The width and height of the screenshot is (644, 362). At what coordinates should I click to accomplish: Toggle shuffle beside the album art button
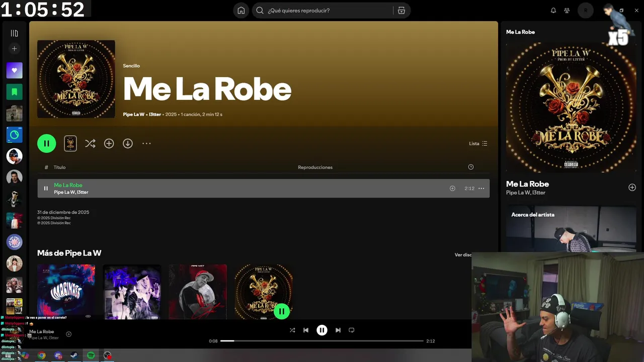tap(90, 143)
